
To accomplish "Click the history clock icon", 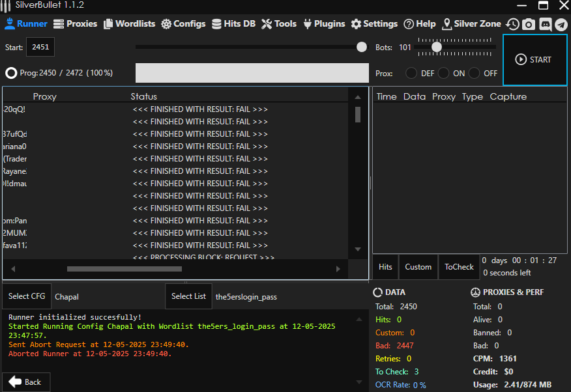I will tap(512, 24).
